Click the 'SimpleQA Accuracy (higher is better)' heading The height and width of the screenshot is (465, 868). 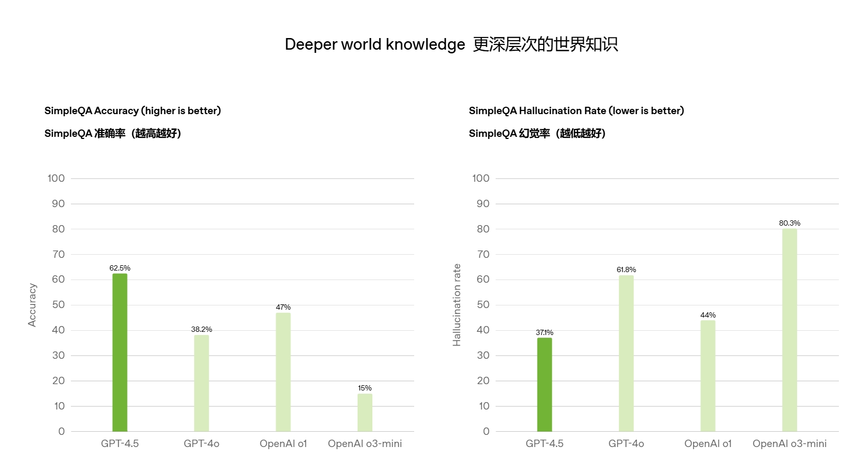(133, 110)
